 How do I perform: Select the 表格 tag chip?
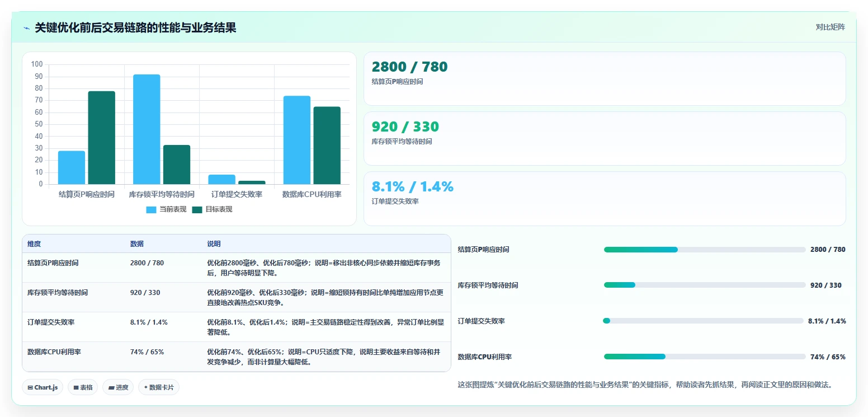point(83,387)
